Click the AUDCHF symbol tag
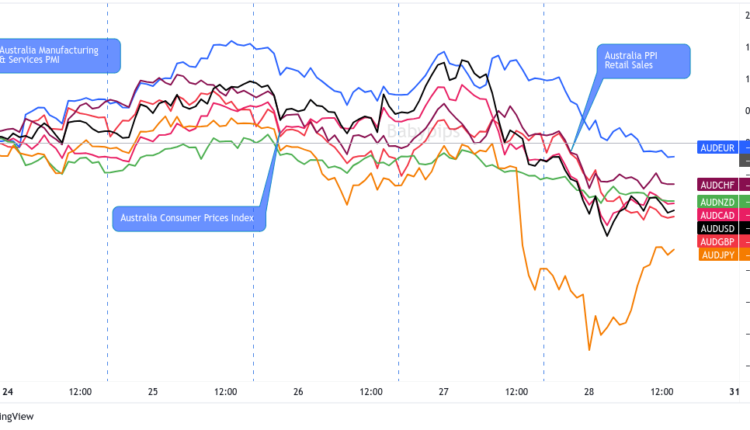 pos(716,185)
